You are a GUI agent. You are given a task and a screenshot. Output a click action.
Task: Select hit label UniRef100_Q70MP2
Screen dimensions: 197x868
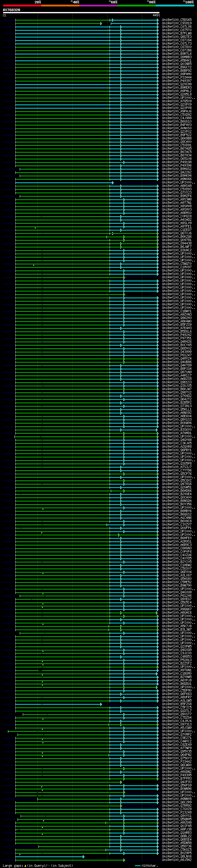pyautogui.click(x=177, y=734)
